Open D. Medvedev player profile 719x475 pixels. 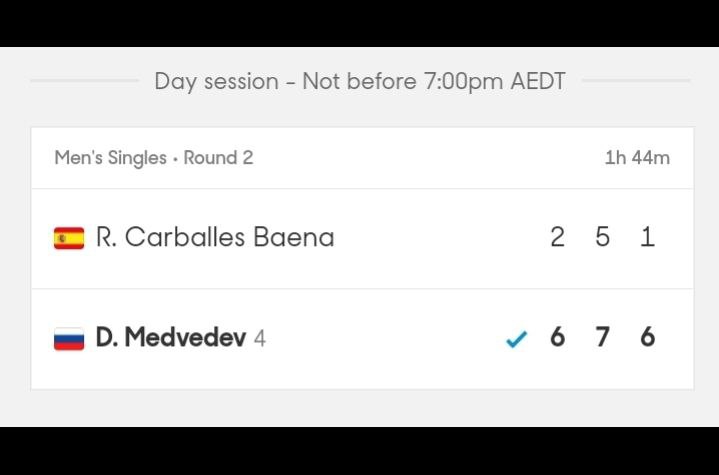click(x=171, y=338)
